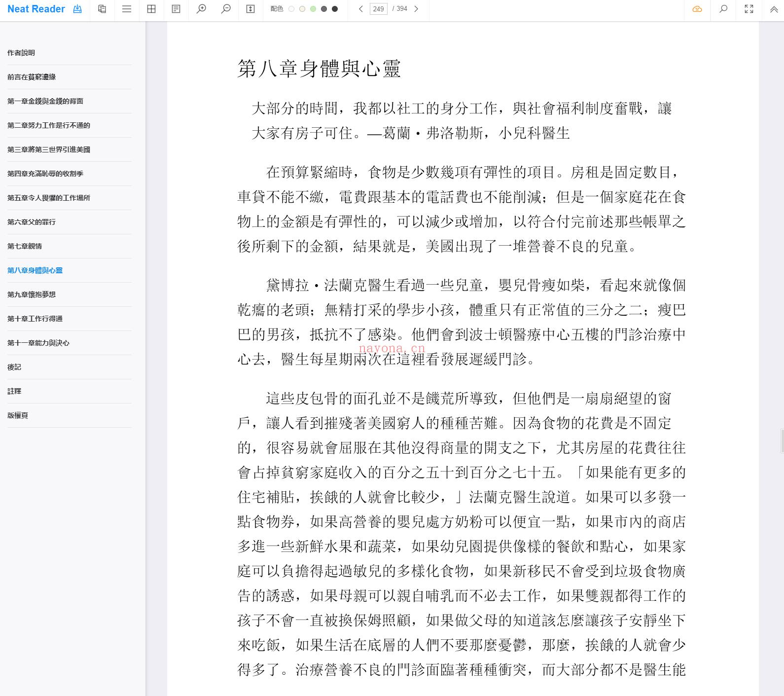The width and height of the screenshot is (784, 696).
Task: Toggle the table of contents list icon
Action: (x=127, y=9)
